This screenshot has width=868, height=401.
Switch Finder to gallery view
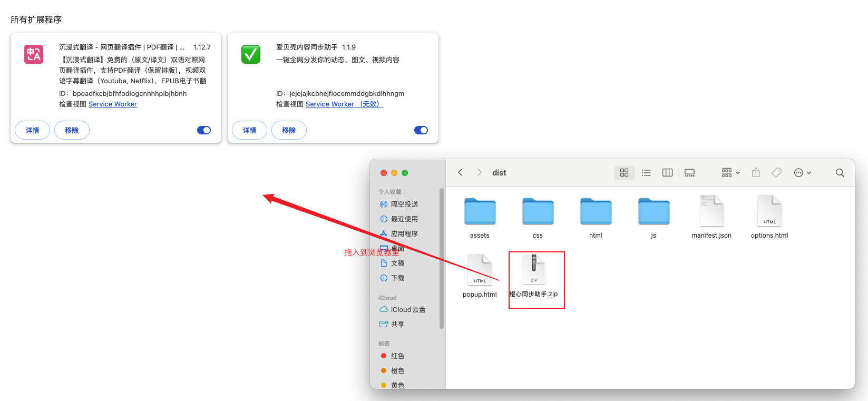coord(689,172)
